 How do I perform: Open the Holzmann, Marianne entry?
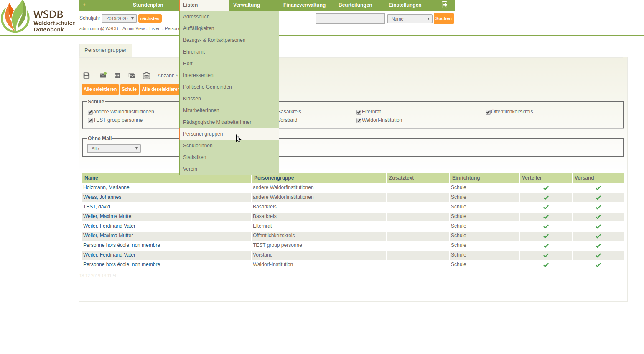coord(106,187)
